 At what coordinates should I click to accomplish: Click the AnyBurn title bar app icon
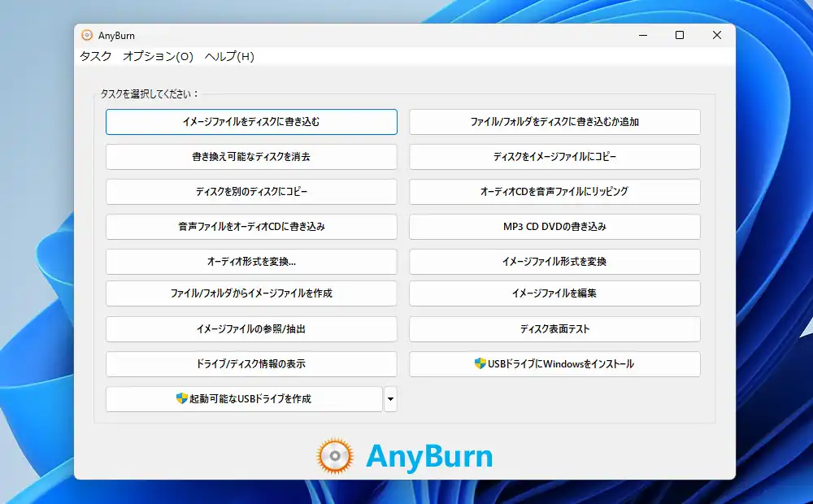87,35
